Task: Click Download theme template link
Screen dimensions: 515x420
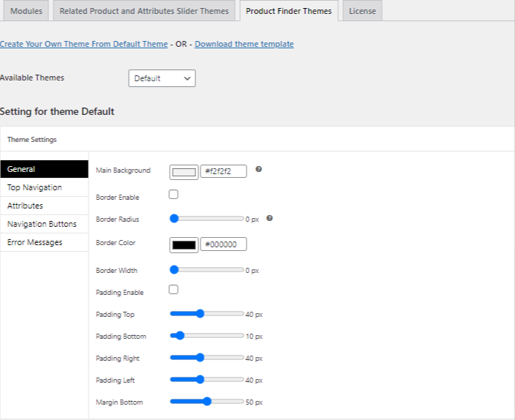Action: (244, 44)
